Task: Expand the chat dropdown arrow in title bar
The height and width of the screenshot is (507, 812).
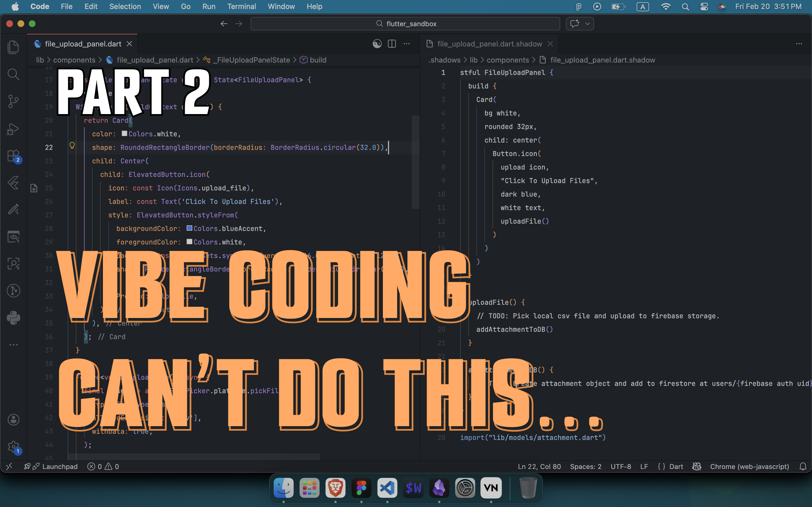Action: pos(588,24)
